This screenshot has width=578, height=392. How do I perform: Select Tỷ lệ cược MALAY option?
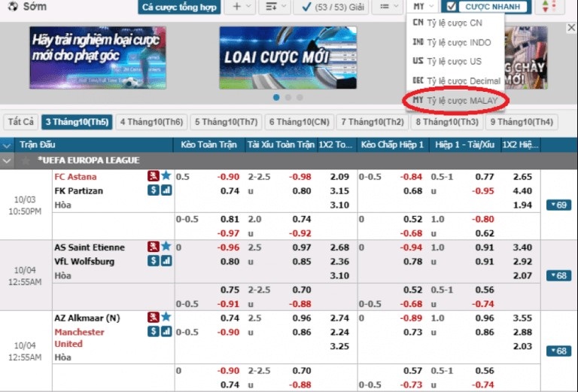pyautogui.click(x=455, y=100)
